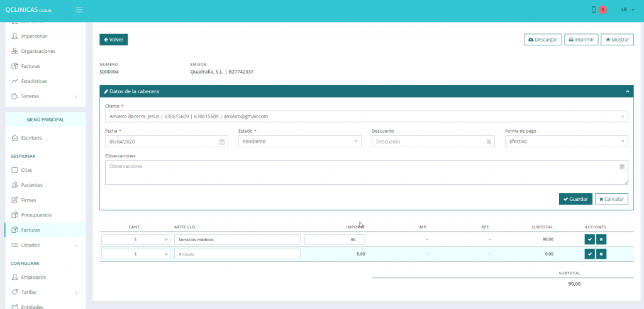Image resolution: width=644 pixels, height=309 pixels.
Task: Click the Descargar button
Action: (542, 40)
